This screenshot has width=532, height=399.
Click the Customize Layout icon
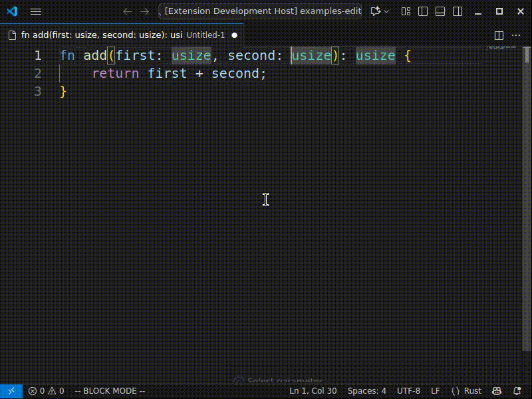click(x=405, y=11)
